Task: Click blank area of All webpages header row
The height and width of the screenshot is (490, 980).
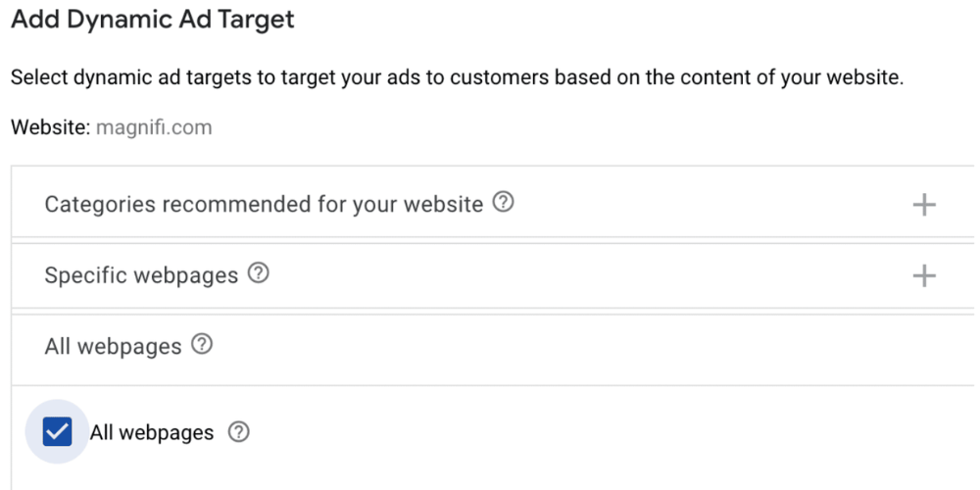Action: click(x=588, y=346)
